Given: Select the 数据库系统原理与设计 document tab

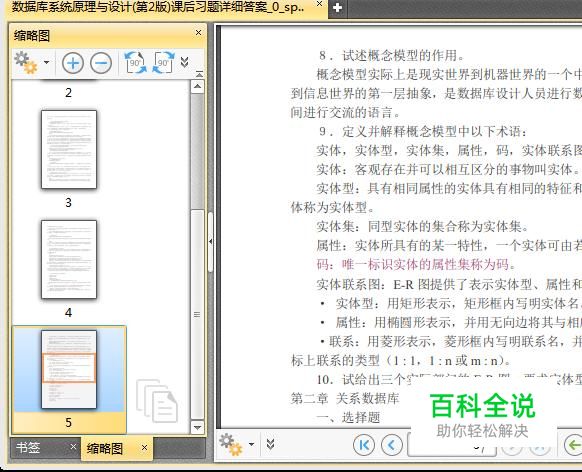Looking at the screenshot, I should click(x=158, y=7).
